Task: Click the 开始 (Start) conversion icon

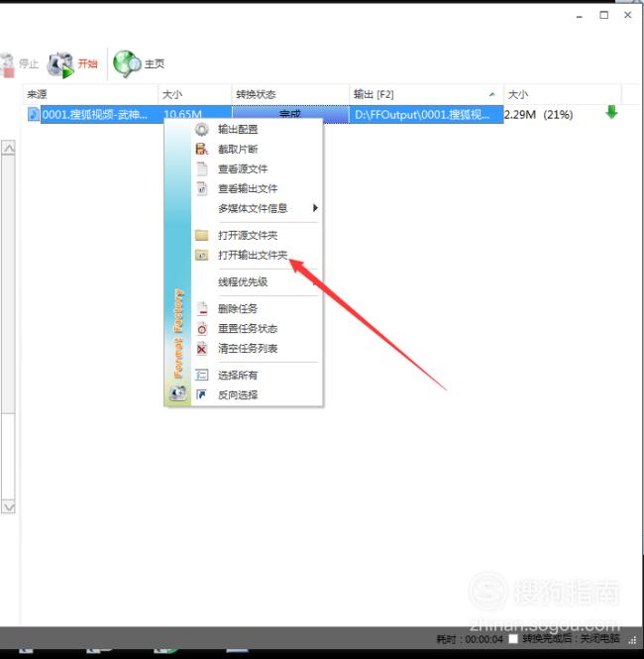Action: coord(60,64)
